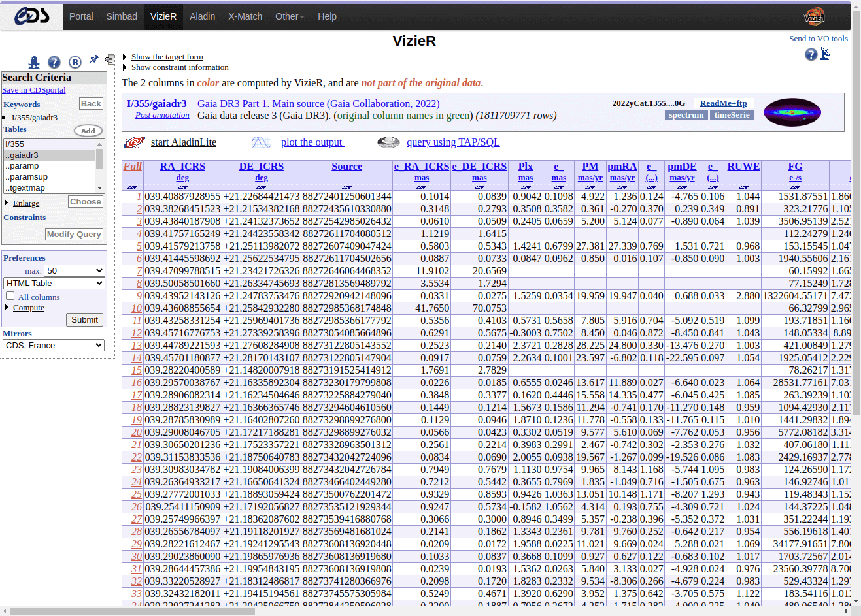
Task: Open the Aladin navigation tab
Action: (x=202, y=16)
